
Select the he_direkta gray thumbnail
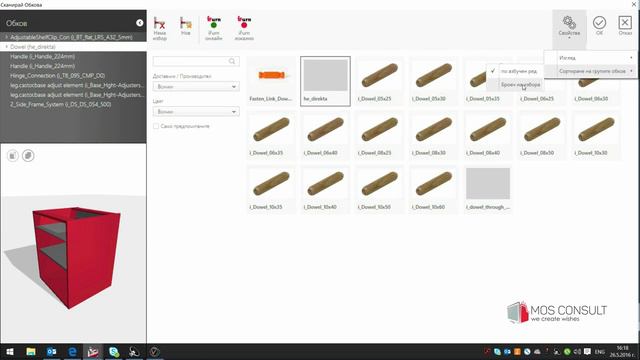[325, 81]
